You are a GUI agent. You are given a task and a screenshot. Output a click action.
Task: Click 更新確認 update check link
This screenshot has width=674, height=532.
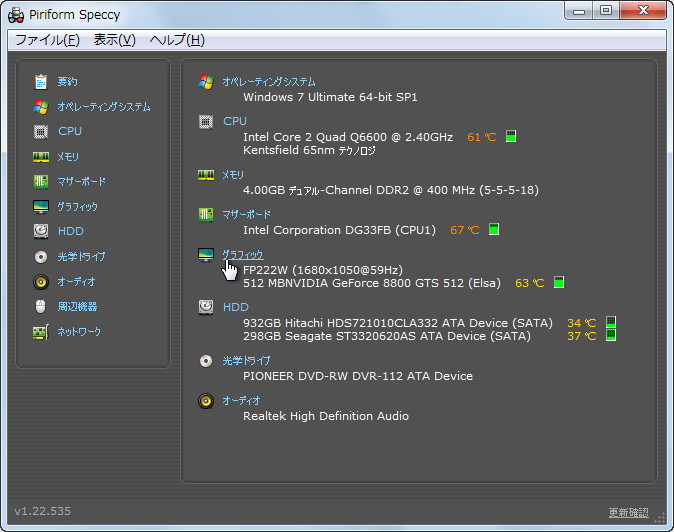[x=628, y=512]
